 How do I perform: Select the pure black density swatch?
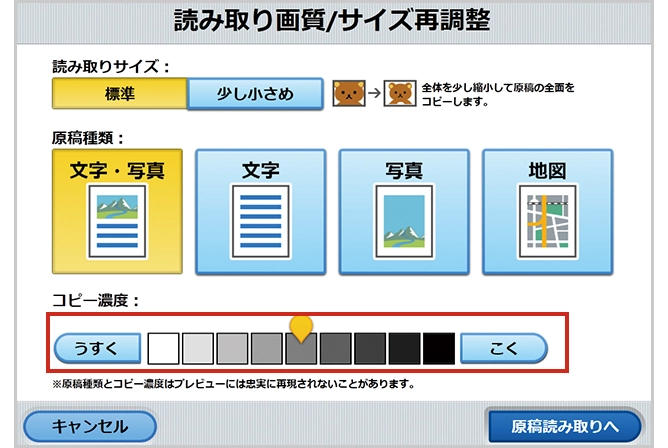coord(439,349)
